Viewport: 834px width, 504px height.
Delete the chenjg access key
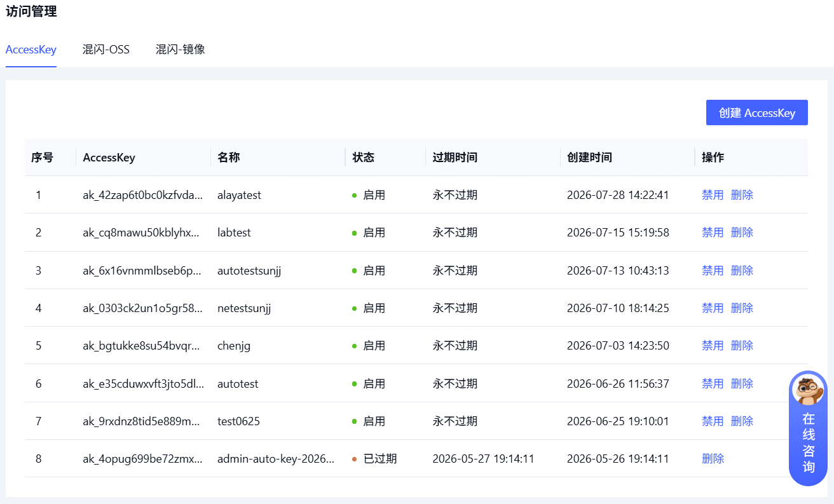742,346
